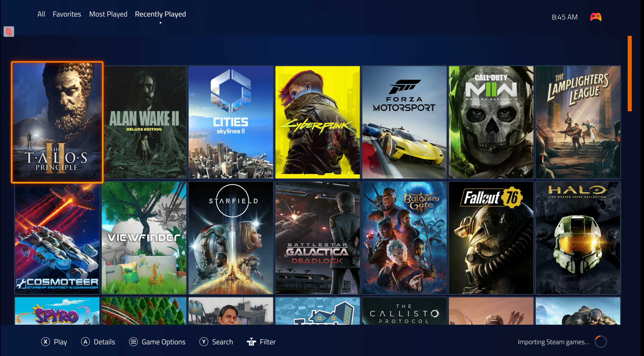Open Details for the selected game
This screenshot has width=644, height=356.
104,342
